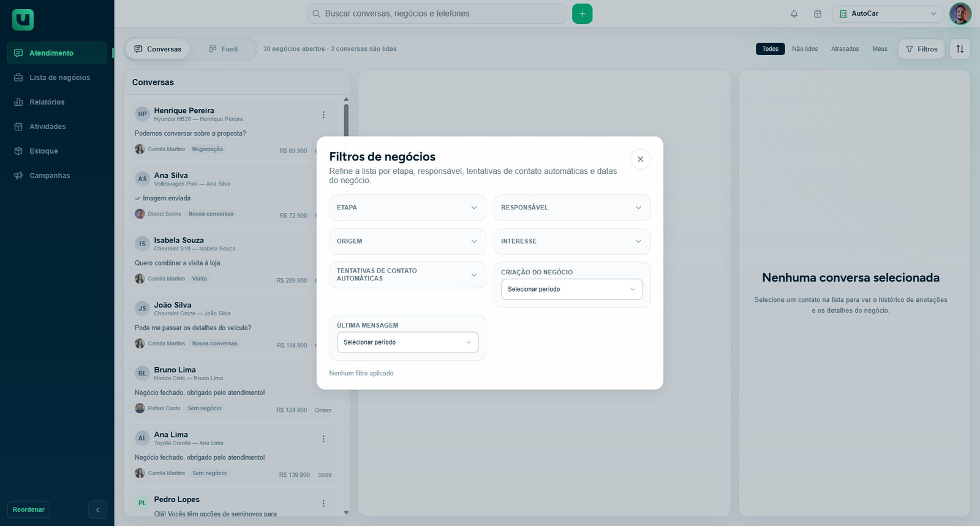Screen dimensions: 980x526
Task: Focus the Buscar conversas search field
Action: (436, 13)
